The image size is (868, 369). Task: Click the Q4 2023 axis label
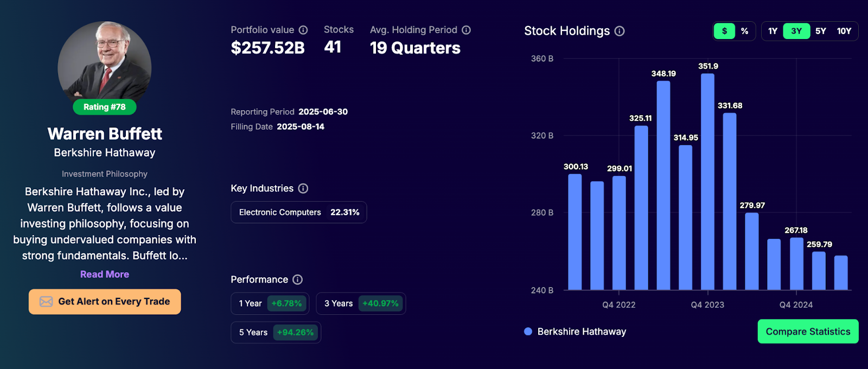[x=707, y=305]
